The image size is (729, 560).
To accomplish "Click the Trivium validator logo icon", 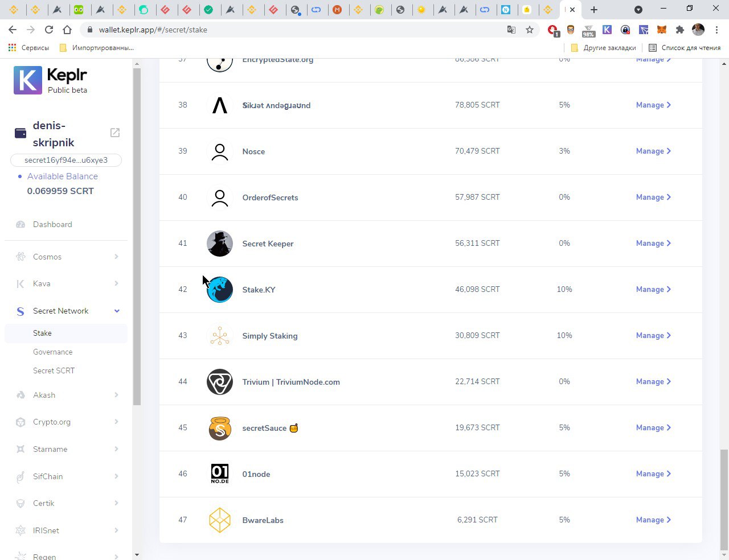I will click(220, 382).
